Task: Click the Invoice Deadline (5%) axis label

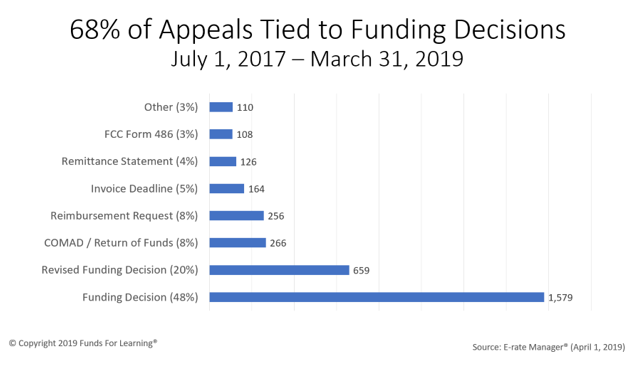Action: [144, 188]
